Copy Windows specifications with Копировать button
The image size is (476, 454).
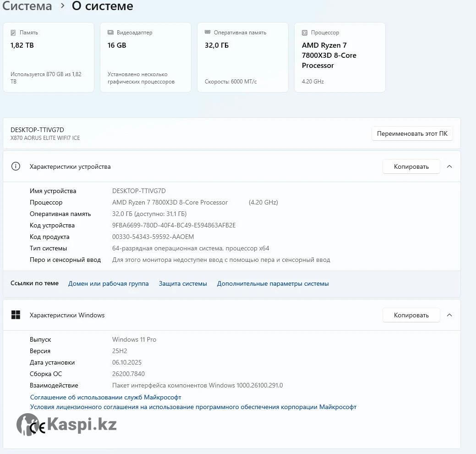(411, 315)
